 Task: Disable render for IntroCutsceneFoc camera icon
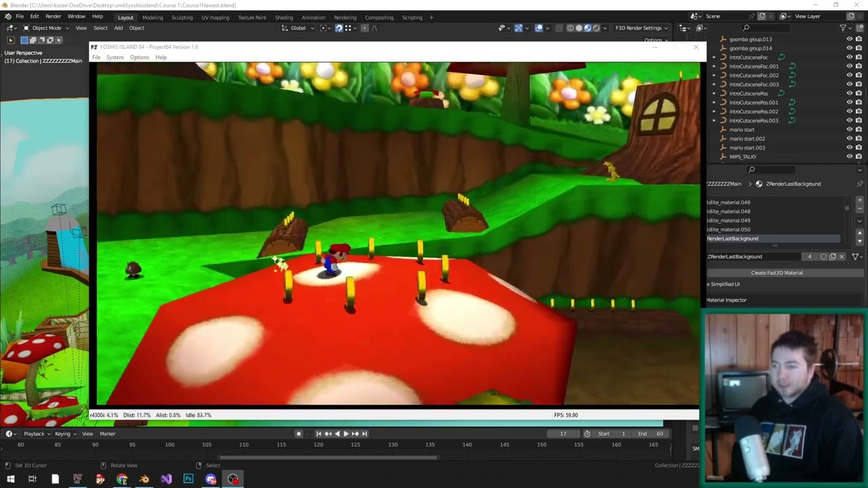859,57
